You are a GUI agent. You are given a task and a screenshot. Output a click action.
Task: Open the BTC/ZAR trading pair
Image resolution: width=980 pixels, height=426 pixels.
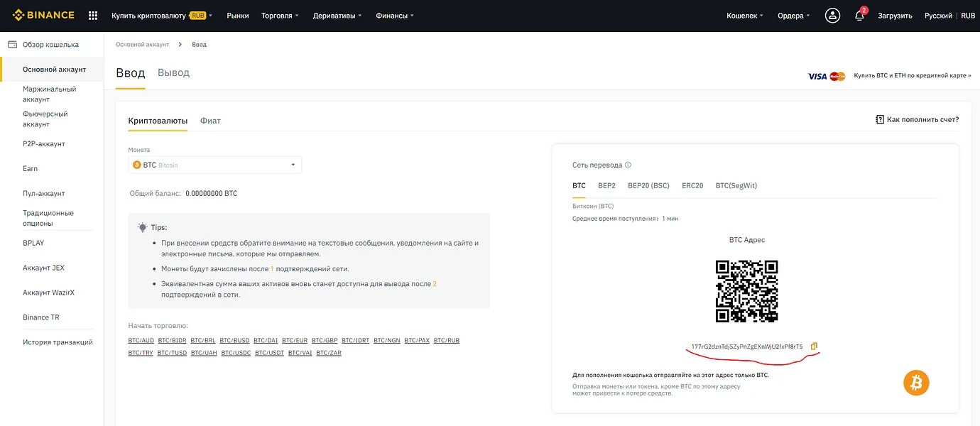[329, 353]
